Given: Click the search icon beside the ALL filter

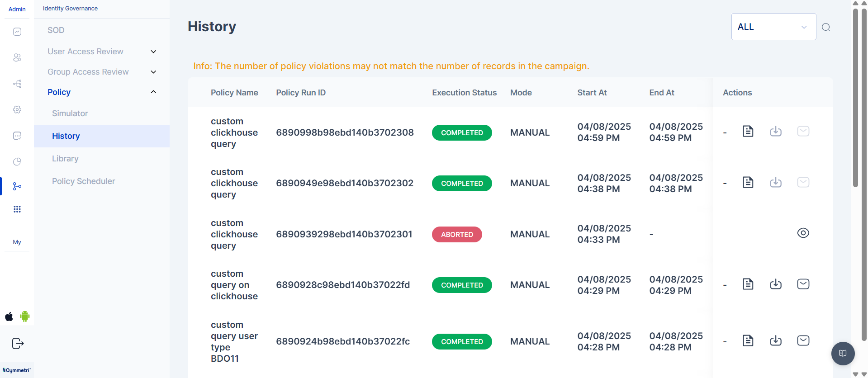Looking at the screenshot, I should click(x=825, y=27).
